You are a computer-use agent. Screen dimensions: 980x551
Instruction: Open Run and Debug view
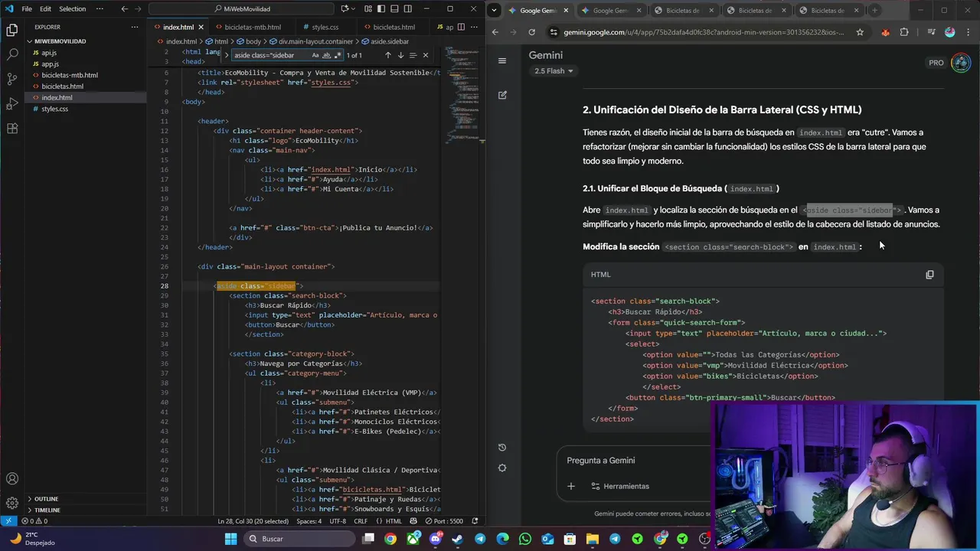tap(12, 104)
